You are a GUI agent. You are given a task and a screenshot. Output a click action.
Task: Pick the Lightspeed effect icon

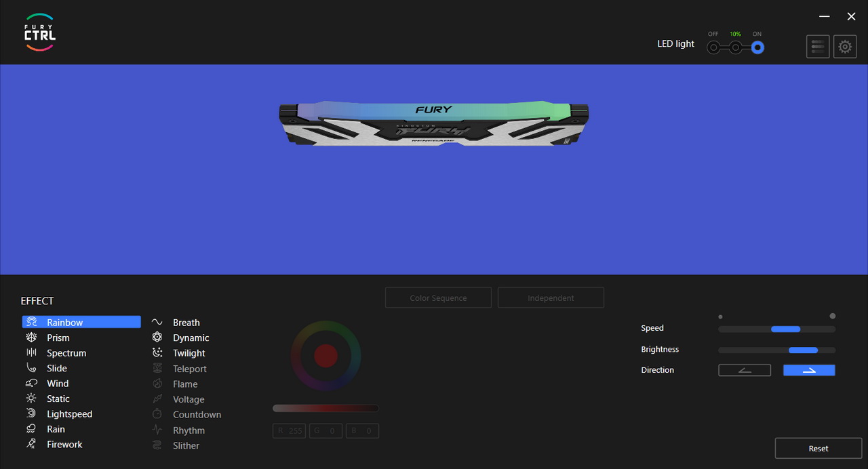(x=31, y=413)
